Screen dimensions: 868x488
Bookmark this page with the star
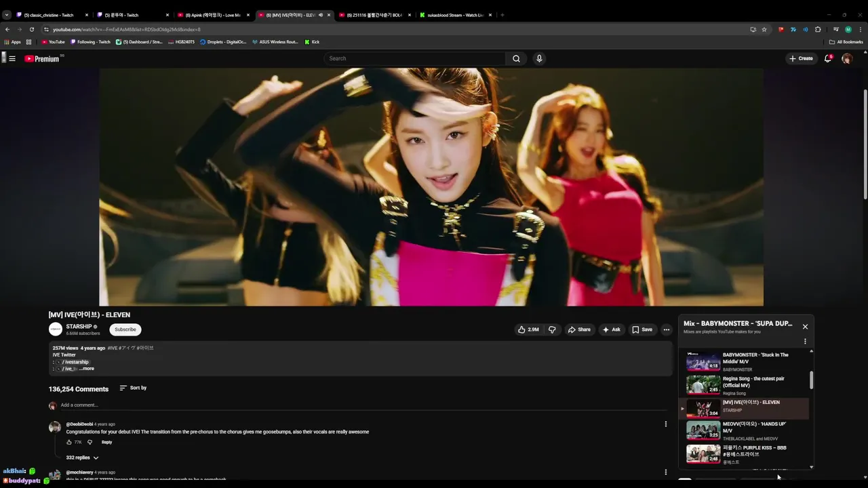(x=764, y=29)
